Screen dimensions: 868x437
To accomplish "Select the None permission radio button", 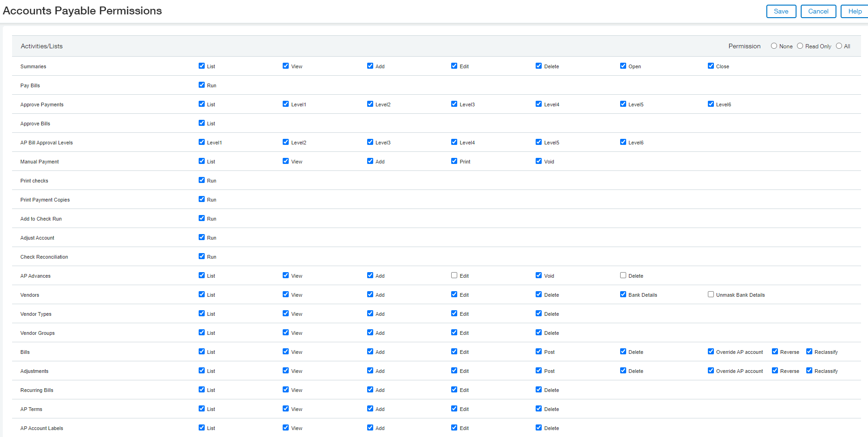I will 774,46.
